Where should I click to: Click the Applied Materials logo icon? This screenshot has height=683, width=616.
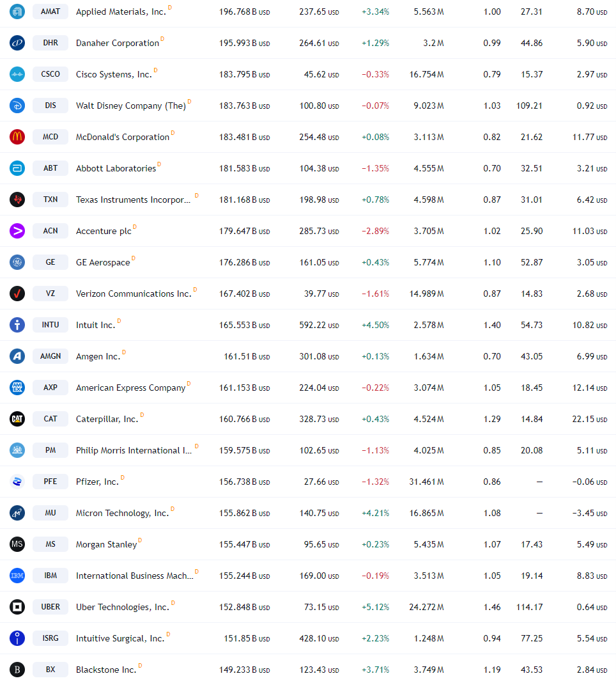17,12
